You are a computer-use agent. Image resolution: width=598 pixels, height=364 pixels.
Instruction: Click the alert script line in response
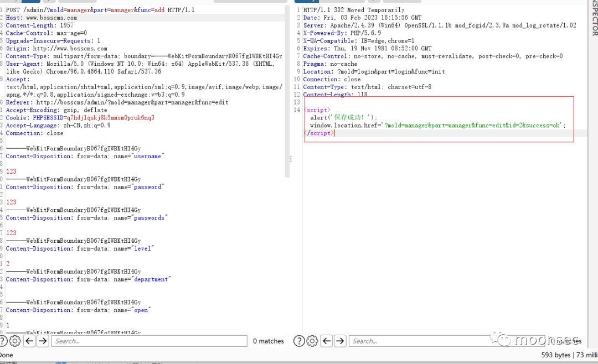coord(344,117)
